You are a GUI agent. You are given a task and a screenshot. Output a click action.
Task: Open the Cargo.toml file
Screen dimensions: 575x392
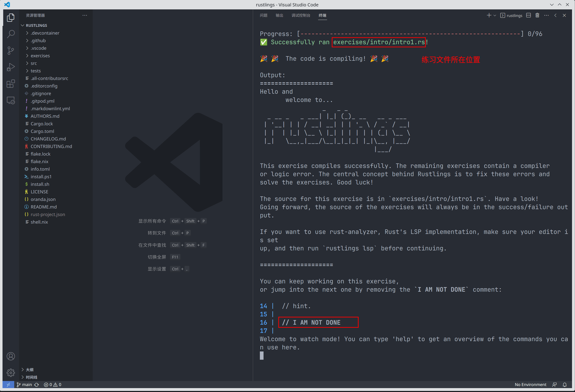(56, 131)
